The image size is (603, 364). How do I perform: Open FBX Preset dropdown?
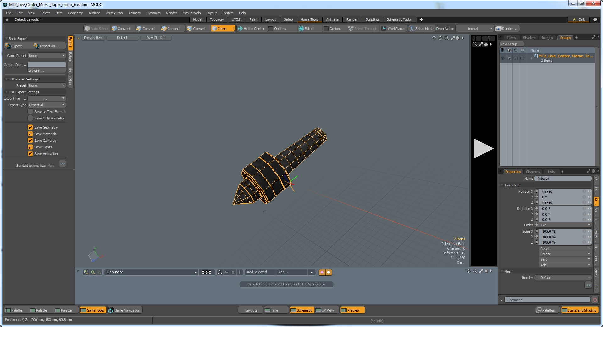(47, 85)
